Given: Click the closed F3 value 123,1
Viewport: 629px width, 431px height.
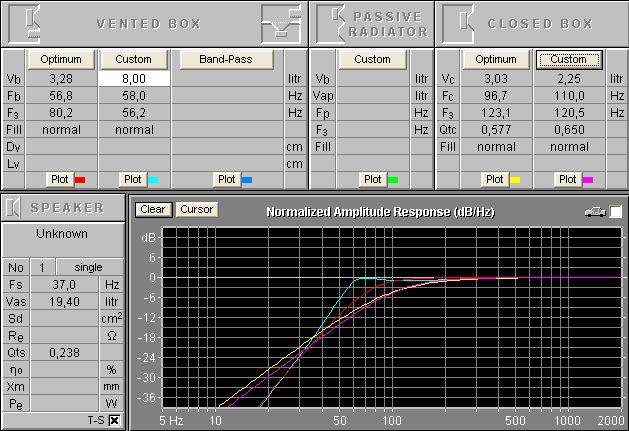Looking at the screenshot, I should click(x=496, y=113).
